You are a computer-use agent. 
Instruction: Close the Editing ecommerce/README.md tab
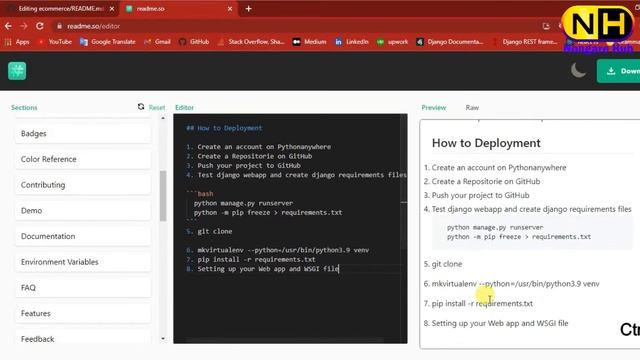pos(112,9)
